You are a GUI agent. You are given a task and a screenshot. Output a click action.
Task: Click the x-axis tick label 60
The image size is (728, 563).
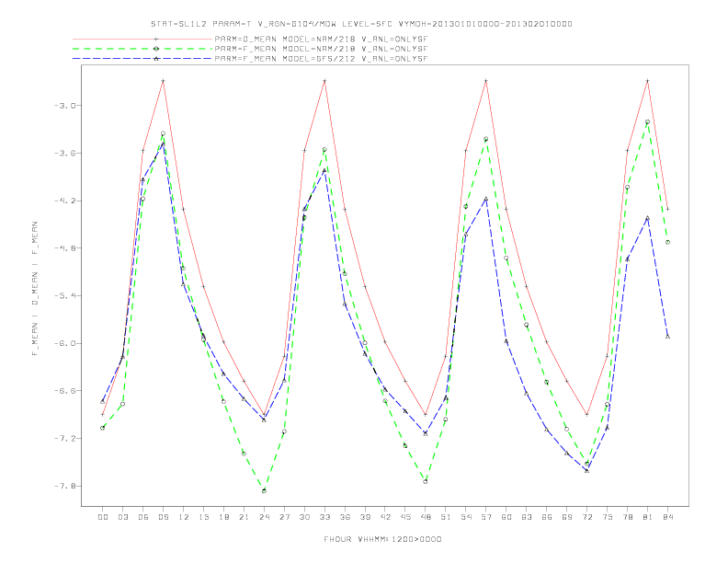506,517
